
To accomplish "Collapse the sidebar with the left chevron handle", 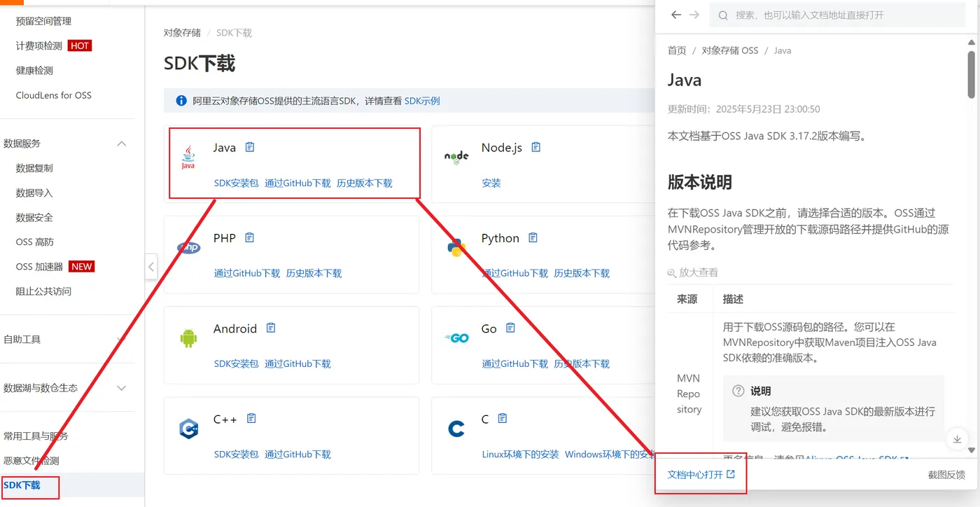I will [151, 266].
